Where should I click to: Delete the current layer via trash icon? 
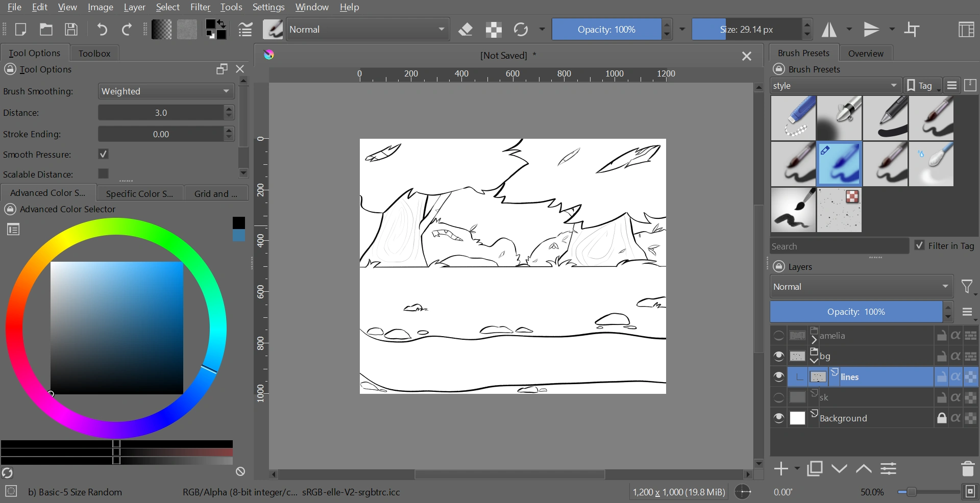pos(968,469)
